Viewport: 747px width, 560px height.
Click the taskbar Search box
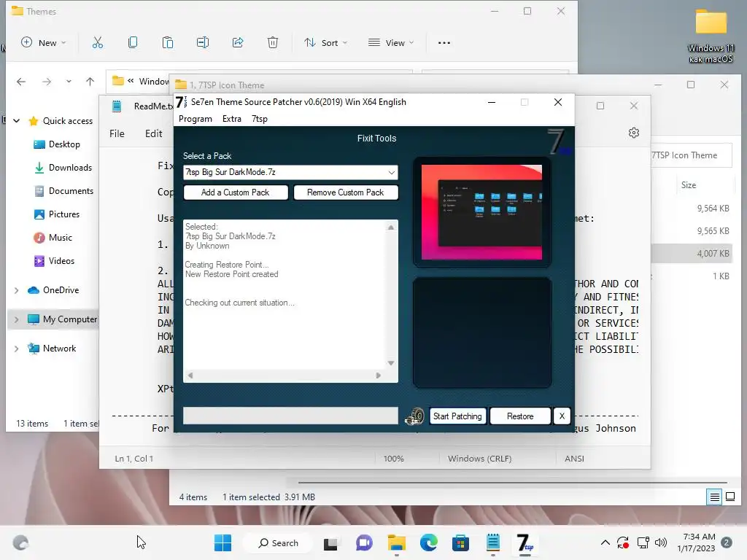click(x=278, y=542)
